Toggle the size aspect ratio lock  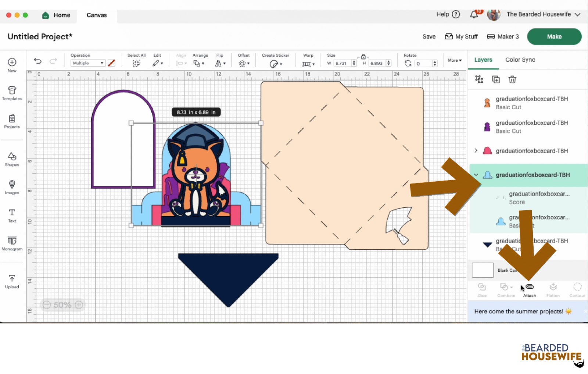coord(363,57)
